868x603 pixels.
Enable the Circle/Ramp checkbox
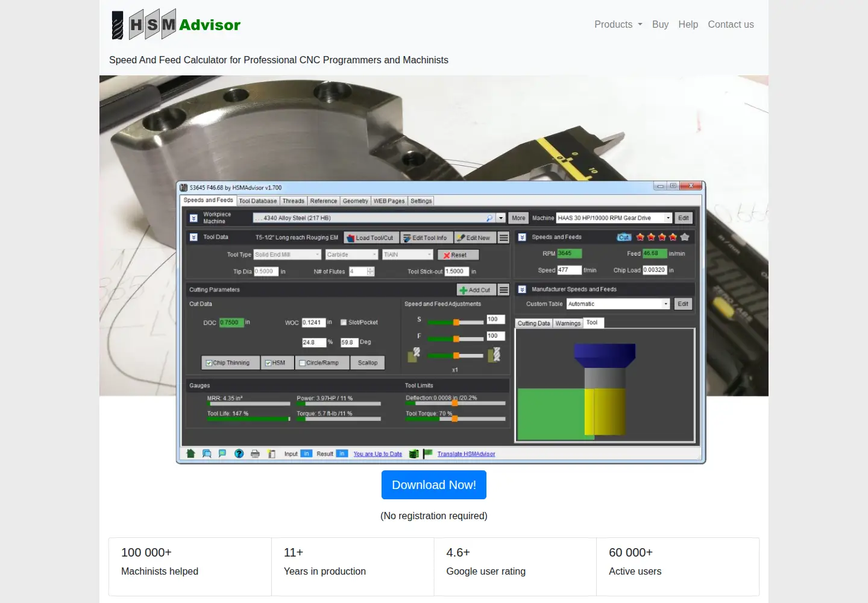coord(303,363)
